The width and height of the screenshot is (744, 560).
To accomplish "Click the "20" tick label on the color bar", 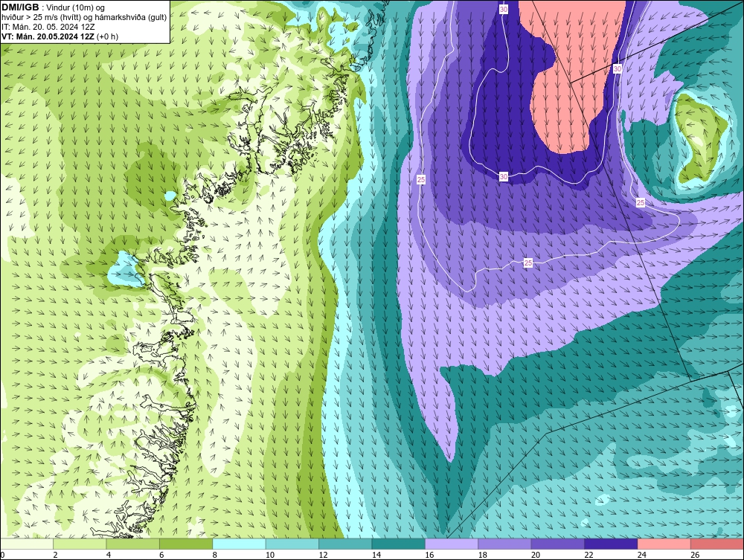I will click(536, 555).
